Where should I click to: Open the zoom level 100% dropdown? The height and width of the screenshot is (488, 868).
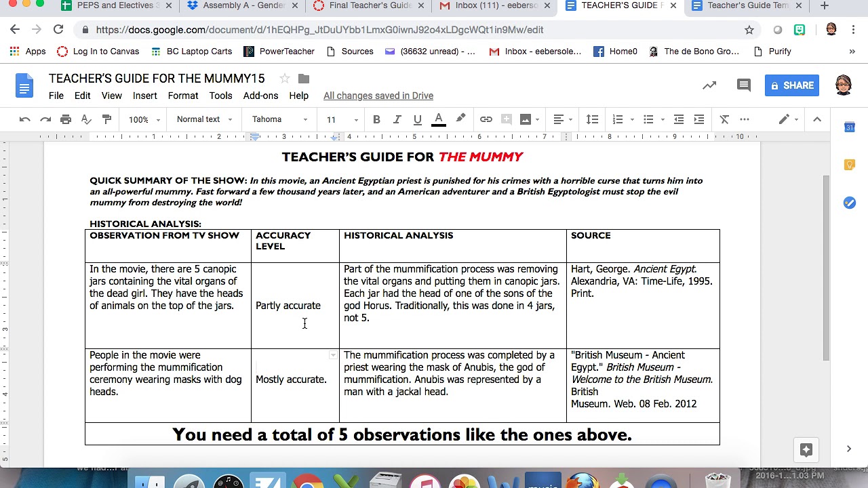(x=144, y=119)
